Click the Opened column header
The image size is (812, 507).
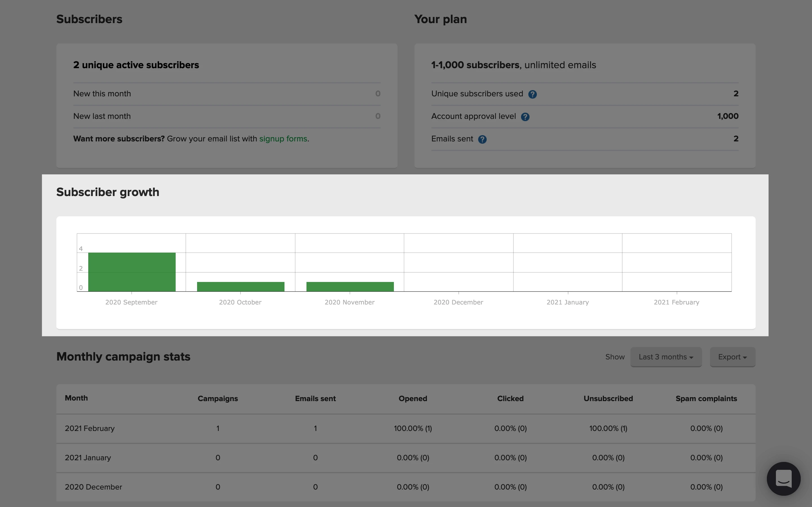(412, 398)
